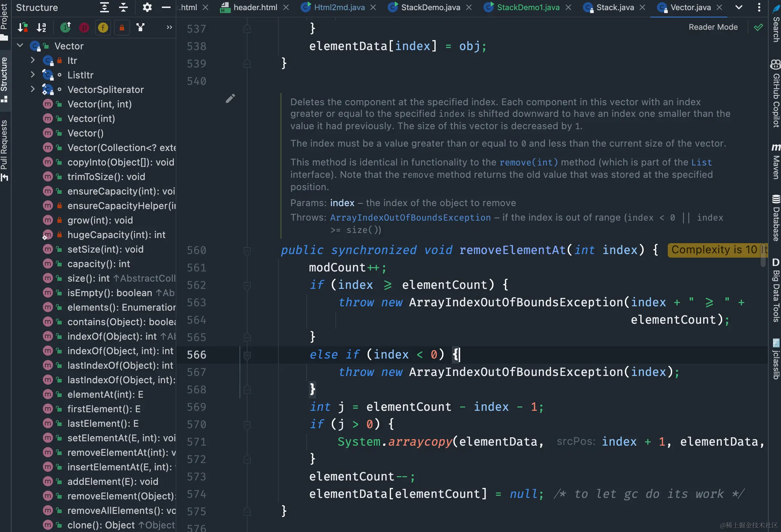Click Expand All icon in Structure header
The image size is (781, 532).
pyautogui.click(x=105, y=7)
